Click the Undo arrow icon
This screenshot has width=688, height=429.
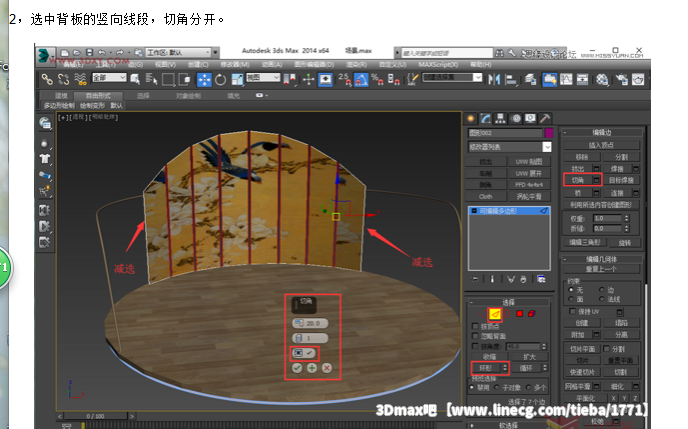[x=102, y=52]
